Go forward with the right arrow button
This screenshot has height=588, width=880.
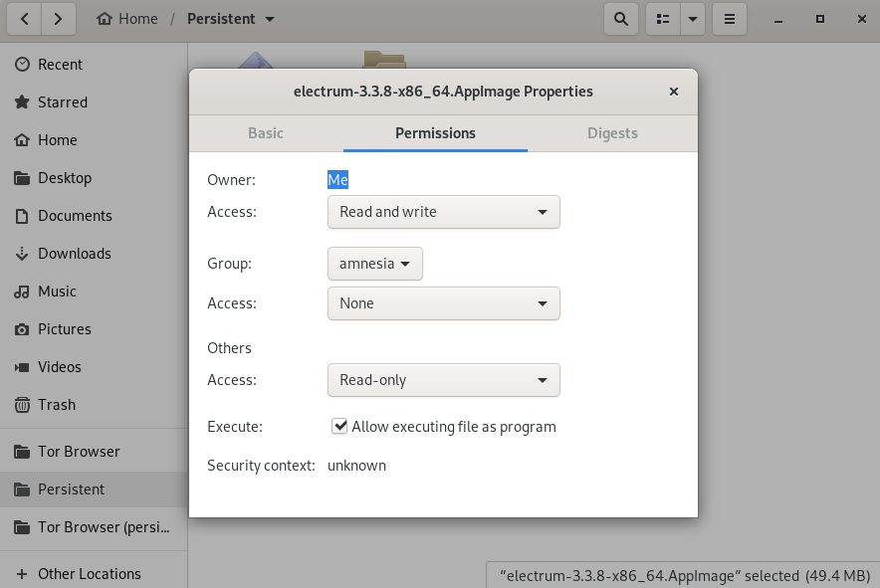(58, 19)
